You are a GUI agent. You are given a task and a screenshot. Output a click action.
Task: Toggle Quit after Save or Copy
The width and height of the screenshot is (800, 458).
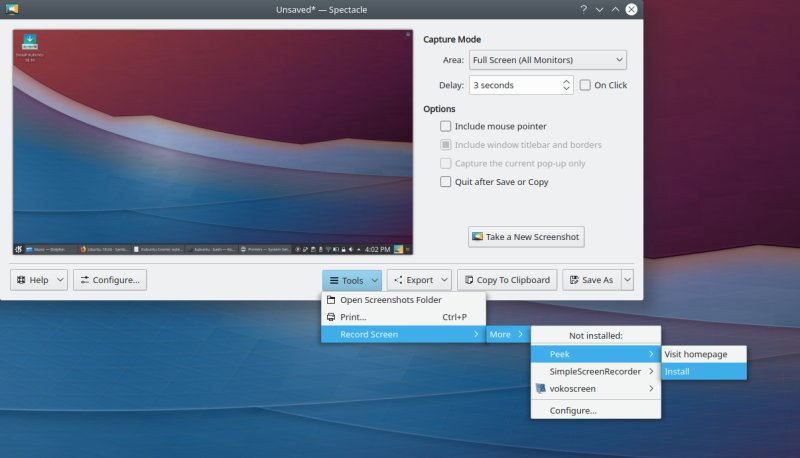click(x=446, y=182)
